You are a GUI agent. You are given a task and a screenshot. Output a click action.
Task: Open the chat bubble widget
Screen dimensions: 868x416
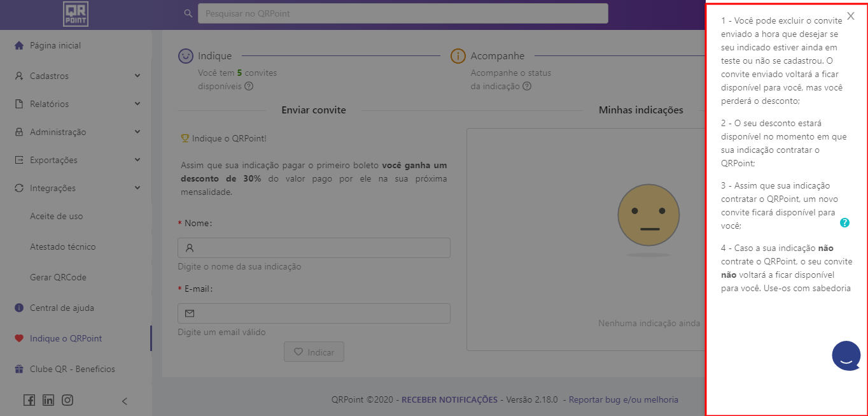[x=846, y=356]
